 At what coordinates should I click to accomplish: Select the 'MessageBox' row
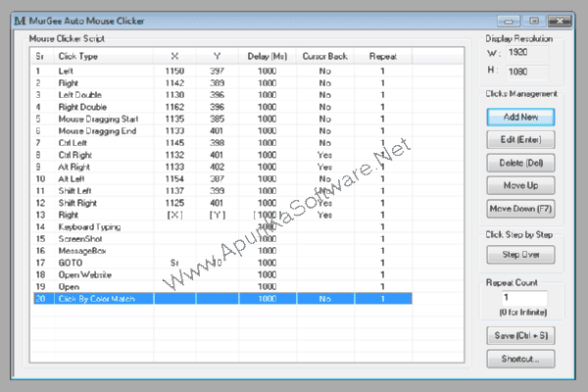[222, 251]
